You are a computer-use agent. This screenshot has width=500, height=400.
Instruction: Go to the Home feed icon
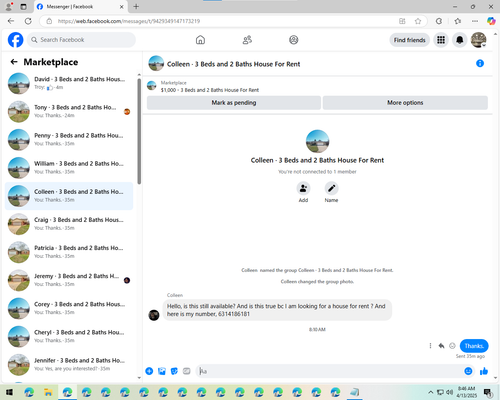click(200, 40)
